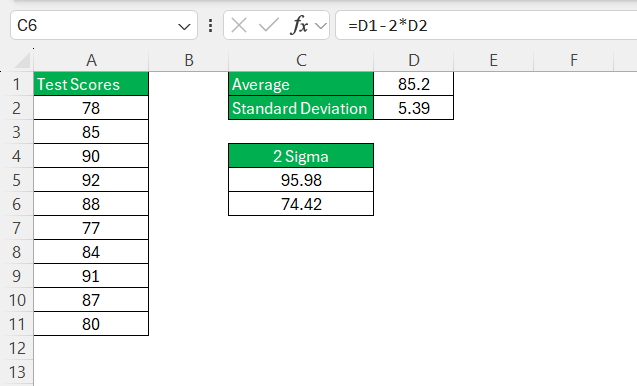Select row 7 header

tap(16, 228)
